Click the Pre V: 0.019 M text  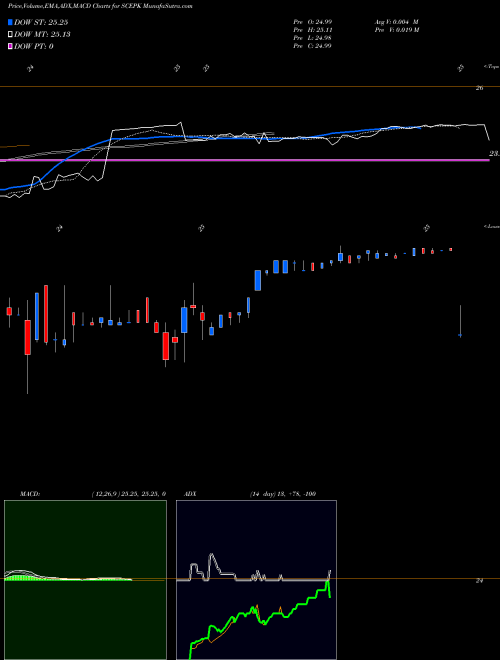(x=396, y=30)
